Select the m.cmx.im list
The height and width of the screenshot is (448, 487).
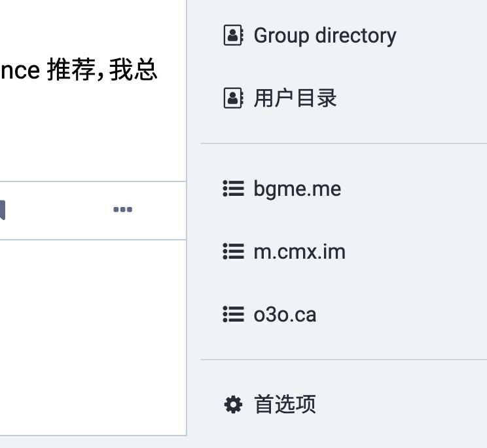299,252
